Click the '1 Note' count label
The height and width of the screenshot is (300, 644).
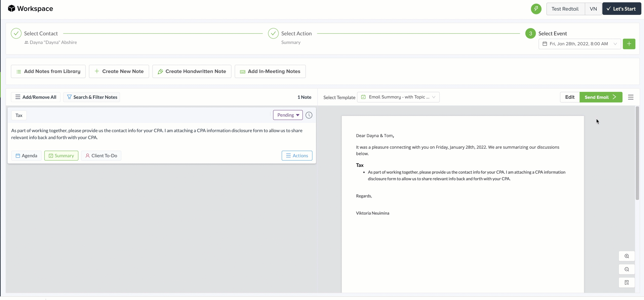(304, 97)
